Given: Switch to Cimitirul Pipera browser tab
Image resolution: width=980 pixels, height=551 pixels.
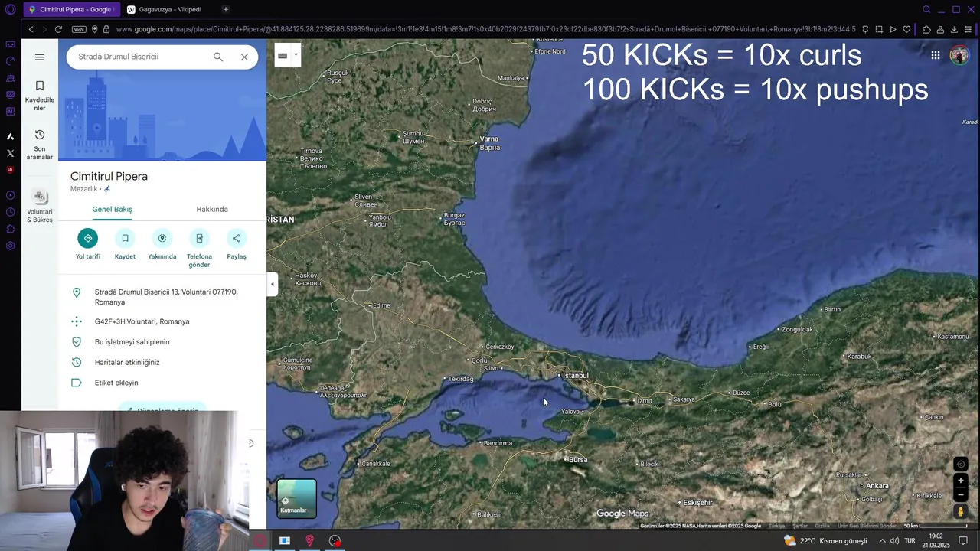Looking at the screenshot, I should tap(70, 9).
